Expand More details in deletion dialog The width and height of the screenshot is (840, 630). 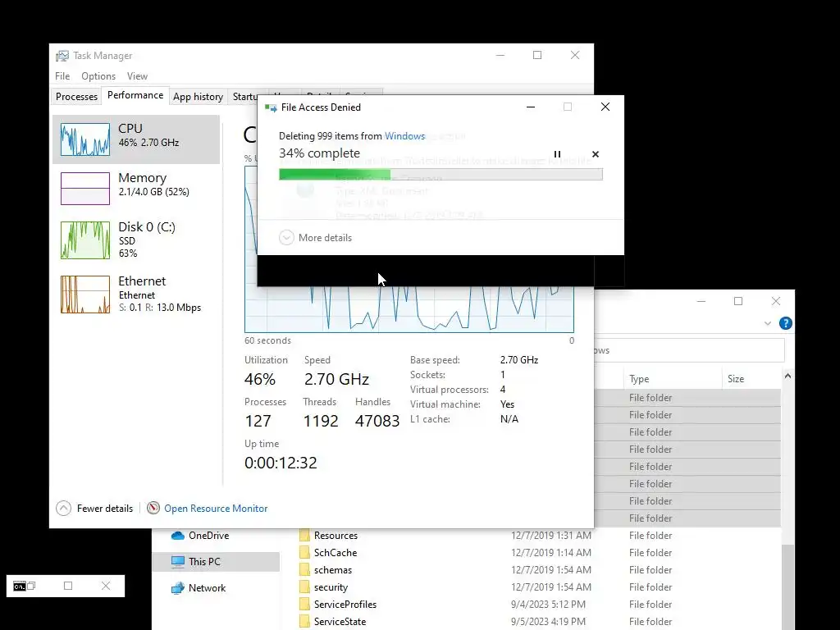pos(316,238)
